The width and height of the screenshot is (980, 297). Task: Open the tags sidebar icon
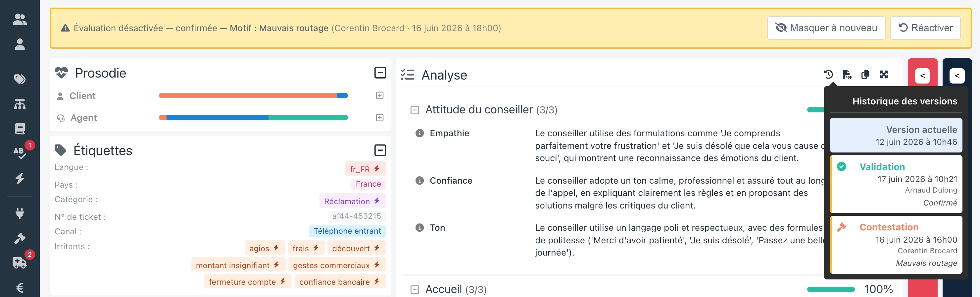coord(20,79)
